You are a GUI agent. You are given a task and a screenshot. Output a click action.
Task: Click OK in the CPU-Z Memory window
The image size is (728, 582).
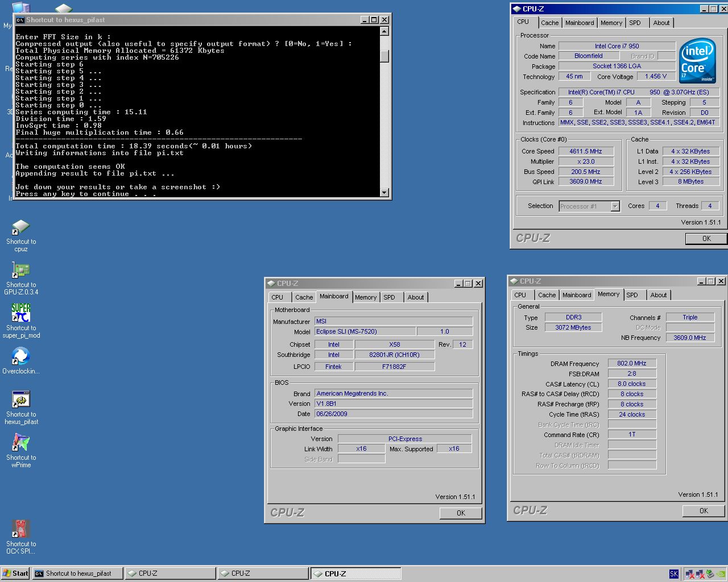(x=704, y=510)
